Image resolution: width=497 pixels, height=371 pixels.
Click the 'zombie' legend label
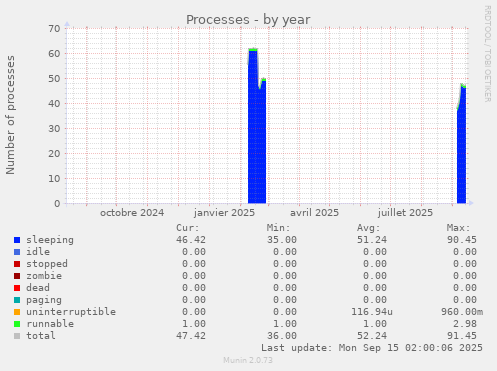click(44, 276)
